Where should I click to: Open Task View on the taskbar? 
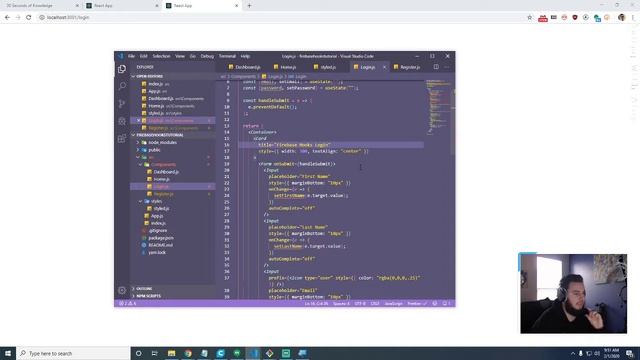tap(154, 353)
